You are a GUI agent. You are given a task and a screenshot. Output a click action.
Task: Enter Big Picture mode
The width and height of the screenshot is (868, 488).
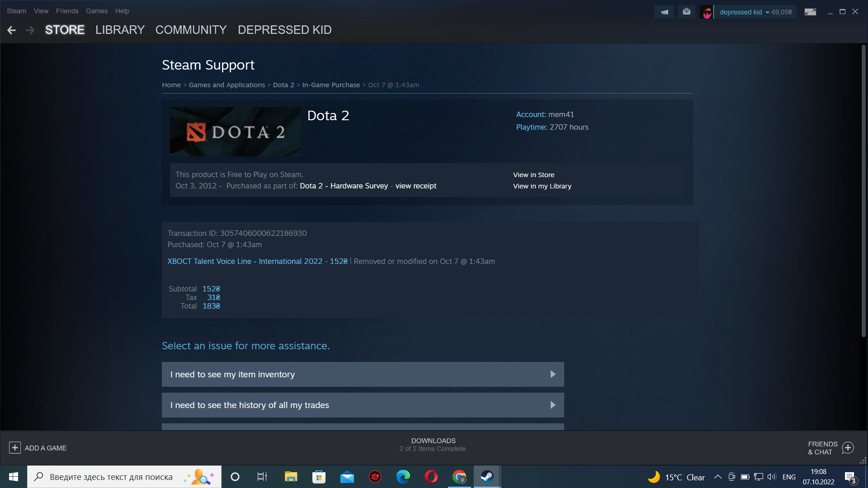tap(811, 11)
